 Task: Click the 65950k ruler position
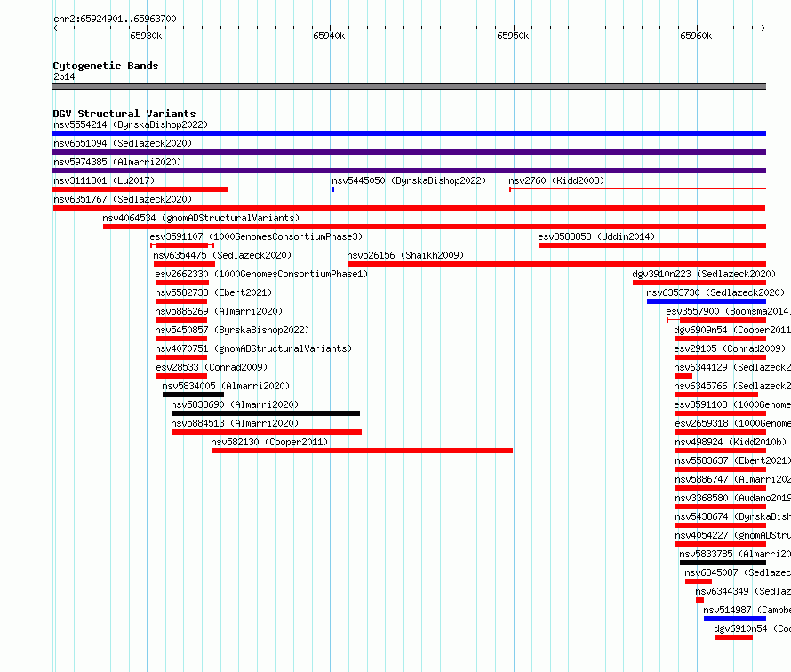pyautogui.click(x=513, y=36)
